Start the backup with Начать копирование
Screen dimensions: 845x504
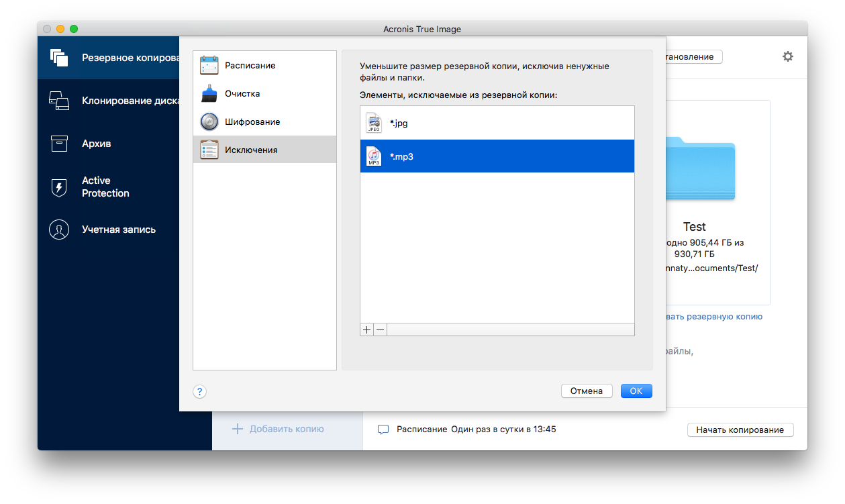pyautogui.click(x=740, y=430)
